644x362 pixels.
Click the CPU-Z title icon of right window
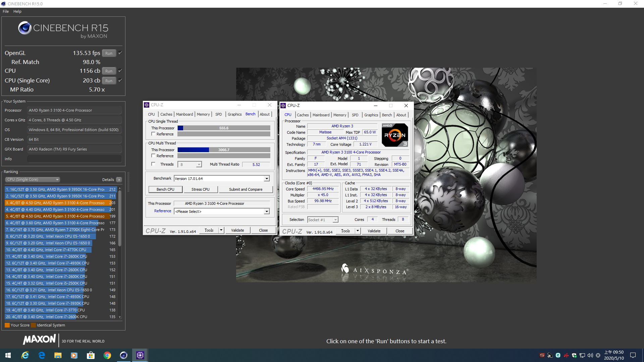283,106
